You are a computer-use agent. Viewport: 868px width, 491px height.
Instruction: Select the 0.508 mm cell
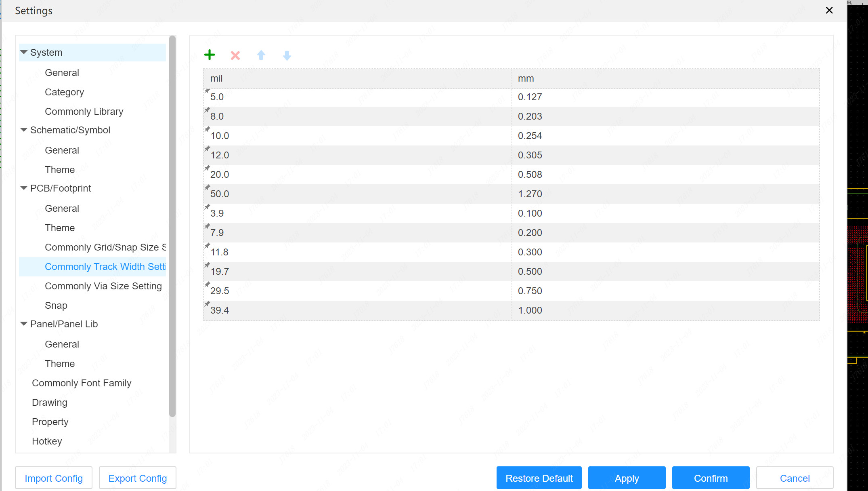click(665, 175)
